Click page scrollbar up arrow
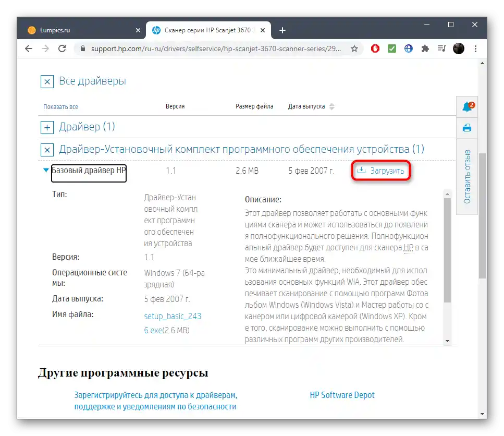This screenshot has height=436, width=504. pyautogui.click(x=482, y=63)
